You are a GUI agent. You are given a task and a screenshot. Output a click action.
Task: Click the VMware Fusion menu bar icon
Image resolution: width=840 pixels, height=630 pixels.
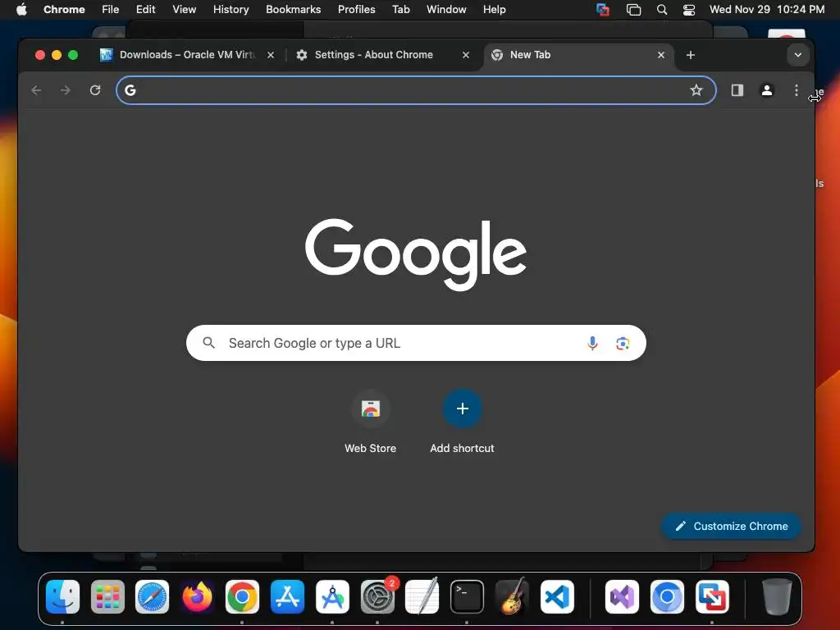click(603, 10)
